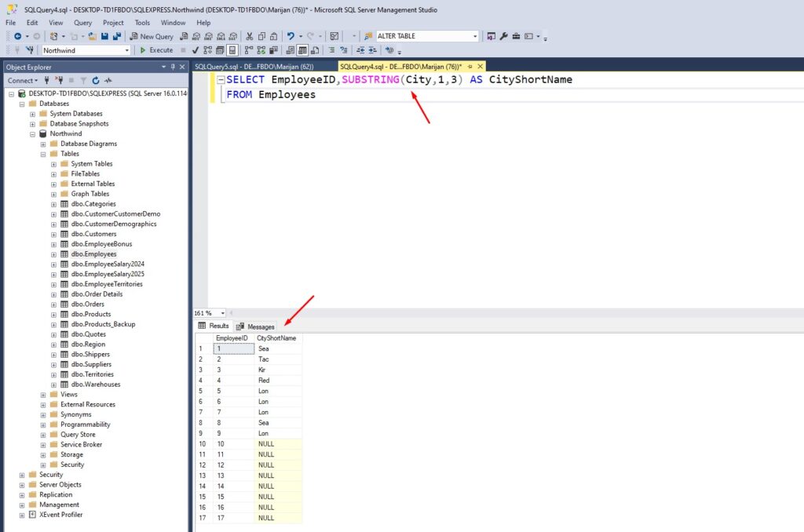This screenshot has height=532, width=804.
Task: Select the Results tab
Action: 214,326
